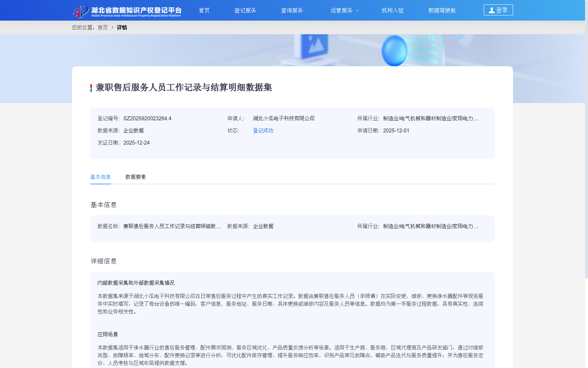Click the user icon in login button

click(x=491, y=10)
